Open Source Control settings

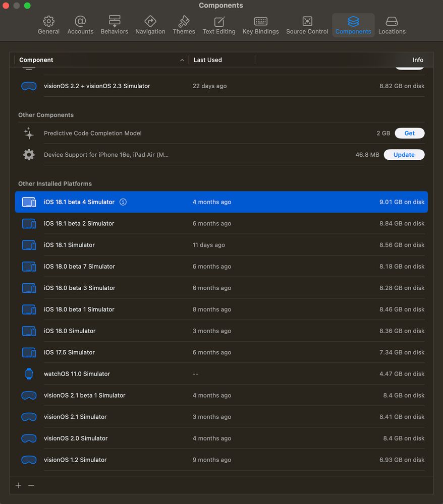pyautogui.click(x=307, y=25)
